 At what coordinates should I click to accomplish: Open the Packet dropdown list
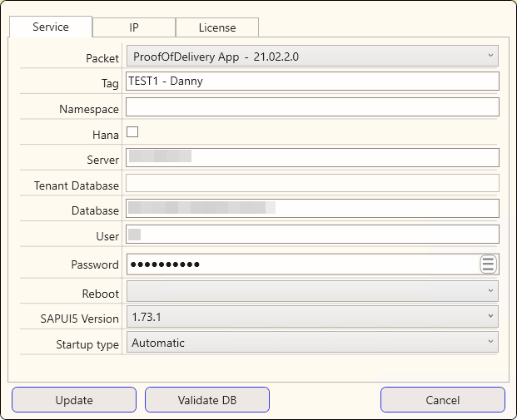point(312,57)
